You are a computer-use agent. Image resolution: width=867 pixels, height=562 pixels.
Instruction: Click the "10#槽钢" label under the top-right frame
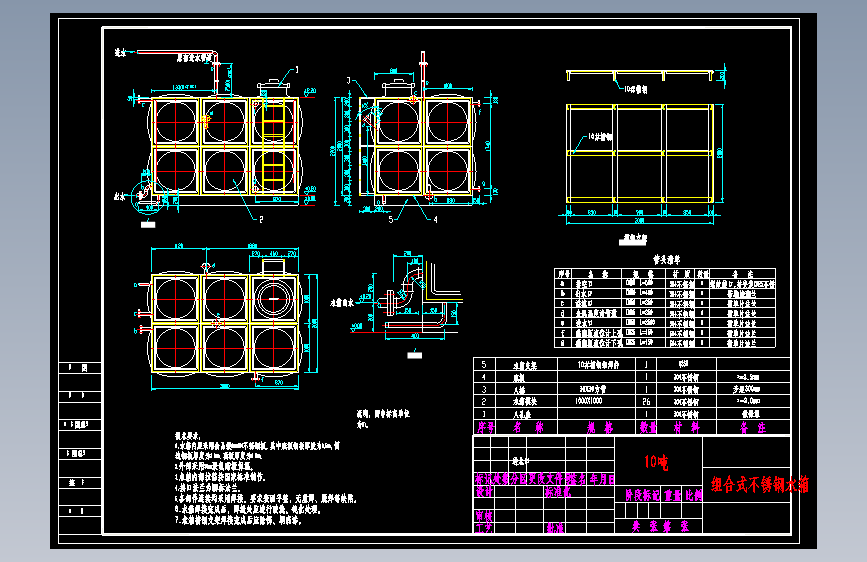pyautogui.click(x=636, y=89)
